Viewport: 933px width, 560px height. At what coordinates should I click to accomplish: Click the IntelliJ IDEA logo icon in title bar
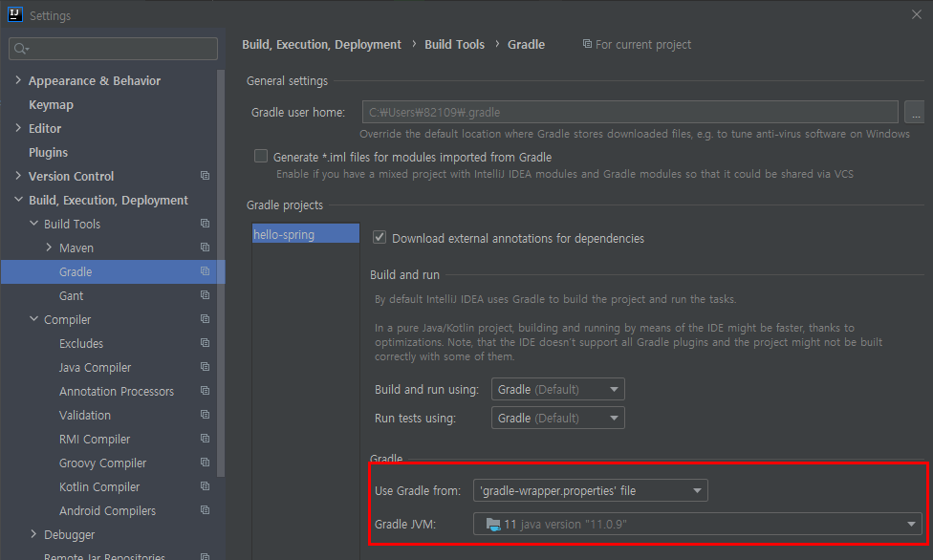pos(15,14)
